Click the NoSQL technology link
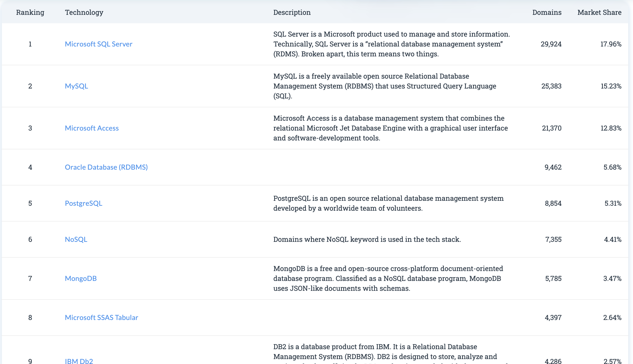 tap(76, 239)
